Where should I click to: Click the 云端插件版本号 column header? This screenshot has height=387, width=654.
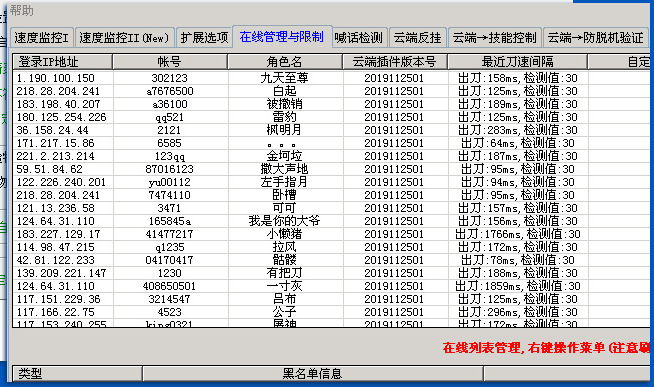click(395, 62)
